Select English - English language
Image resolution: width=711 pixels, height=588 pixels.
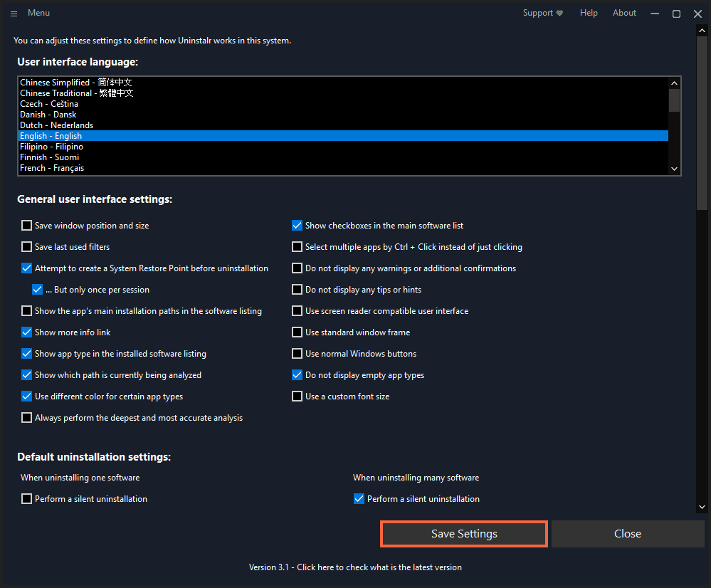[x=343, y=136]
